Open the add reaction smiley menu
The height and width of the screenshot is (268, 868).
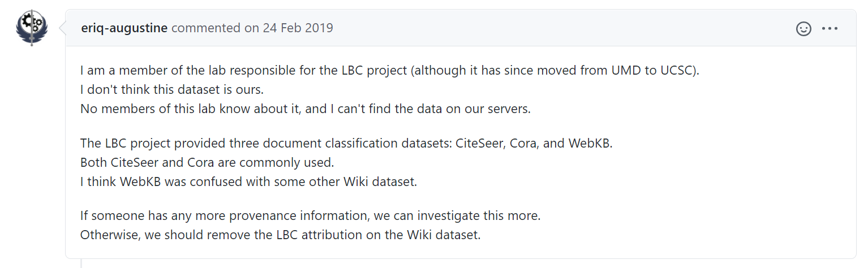803,28
